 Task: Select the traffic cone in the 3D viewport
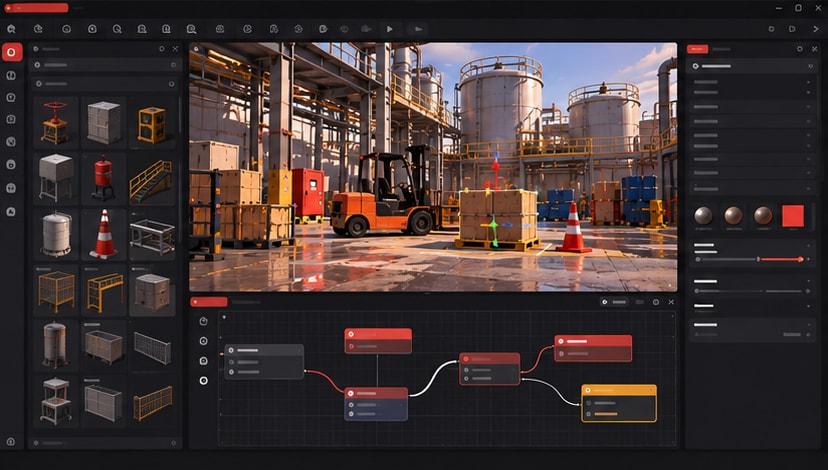pos(573,227)
